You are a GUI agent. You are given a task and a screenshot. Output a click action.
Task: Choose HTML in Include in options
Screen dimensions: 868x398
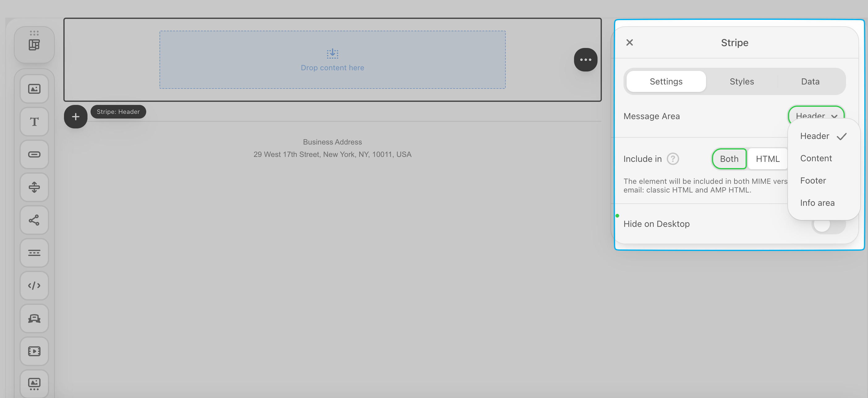pyautogui.click(x=767, y=159)
